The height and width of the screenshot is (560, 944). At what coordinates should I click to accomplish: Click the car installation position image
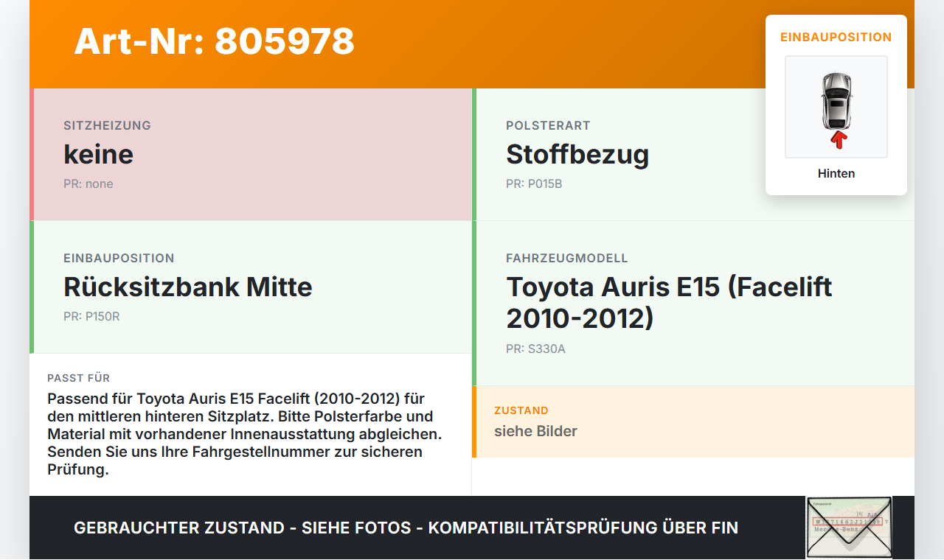click(x=836, y=107)
